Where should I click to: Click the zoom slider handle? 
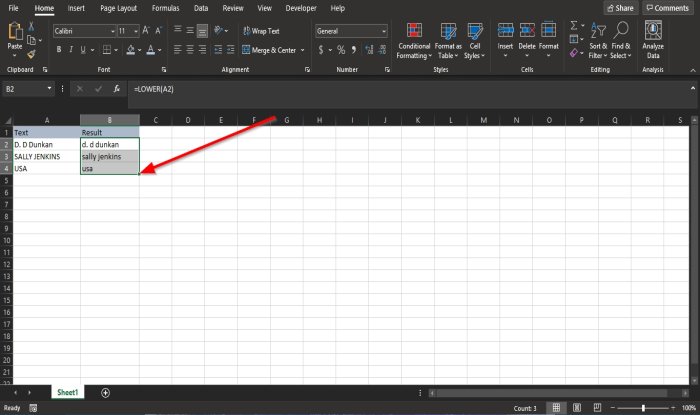pyautogui.click(x=643, y=408)
